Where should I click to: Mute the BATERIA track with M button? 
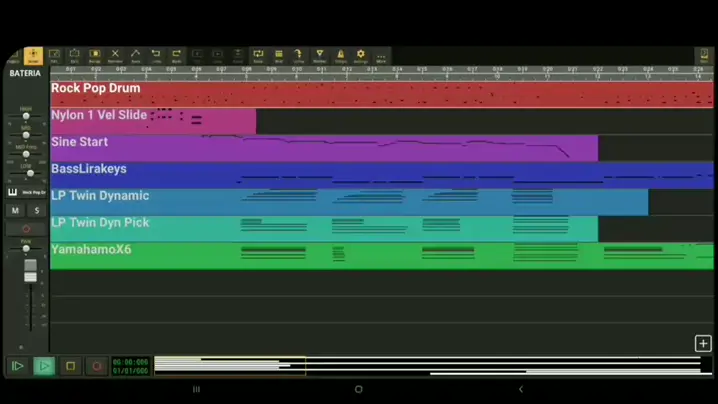pos(16,210)
